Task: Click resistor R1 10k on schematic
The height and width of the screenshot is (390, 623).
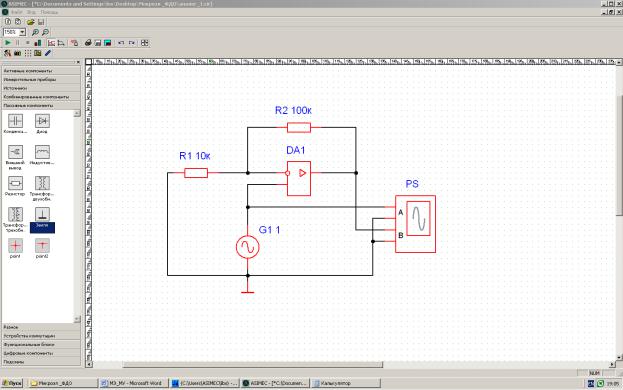Action: point(196,173)
